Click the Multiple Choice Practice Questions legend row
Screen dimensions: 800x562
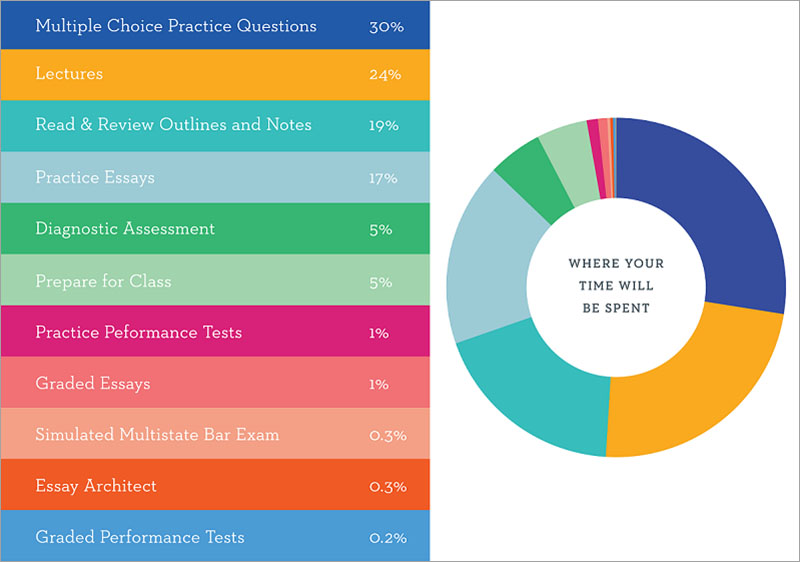[x=176, y=26]
